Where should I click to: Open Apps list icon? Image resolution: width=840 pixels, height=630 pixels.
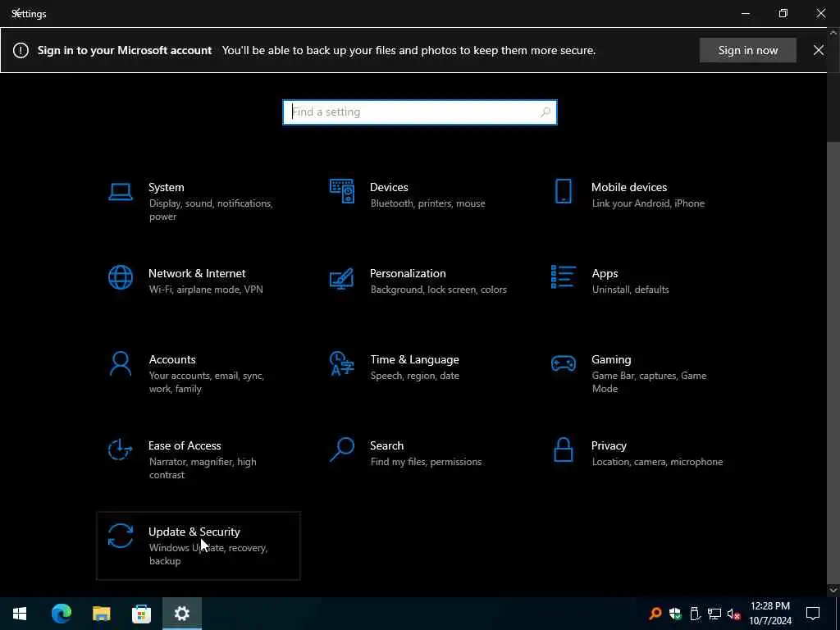[x=563, y=277]
